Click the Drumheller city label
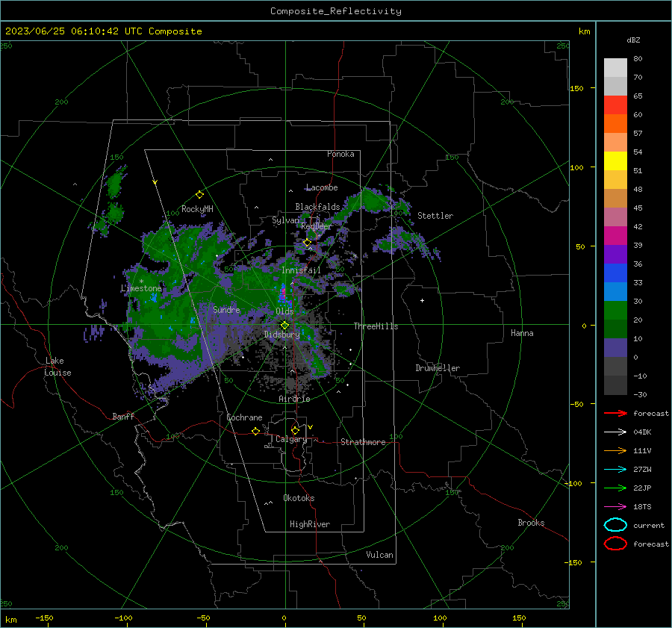 438,368
